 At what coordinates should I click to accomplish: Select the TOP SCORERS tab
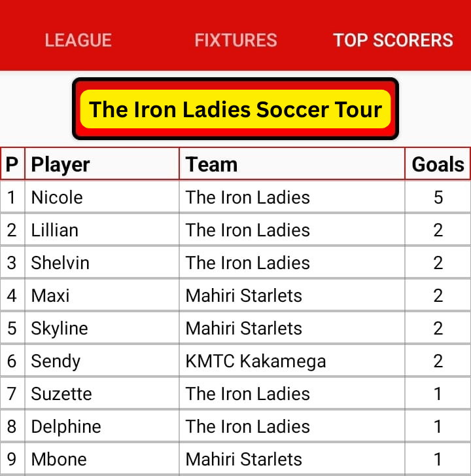[392, 40]
